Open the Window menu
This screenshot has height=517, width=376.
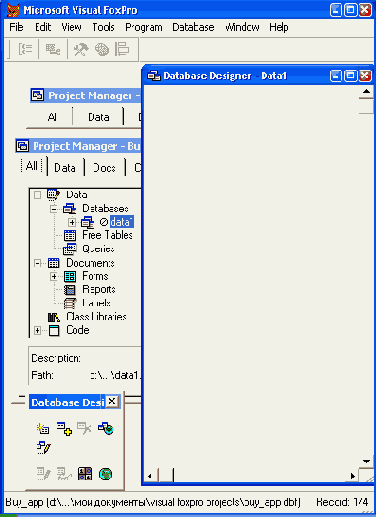click(242, 27)
